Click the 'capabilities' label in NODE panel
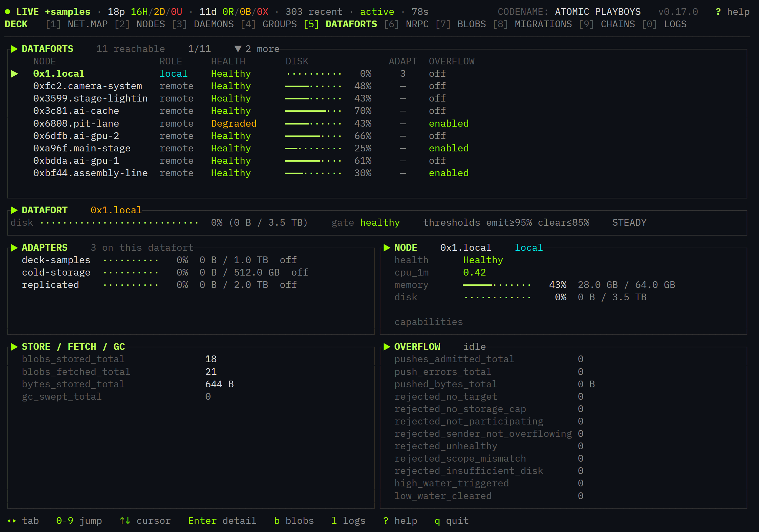This screenshot has height=532, width=759. point(429,322)
